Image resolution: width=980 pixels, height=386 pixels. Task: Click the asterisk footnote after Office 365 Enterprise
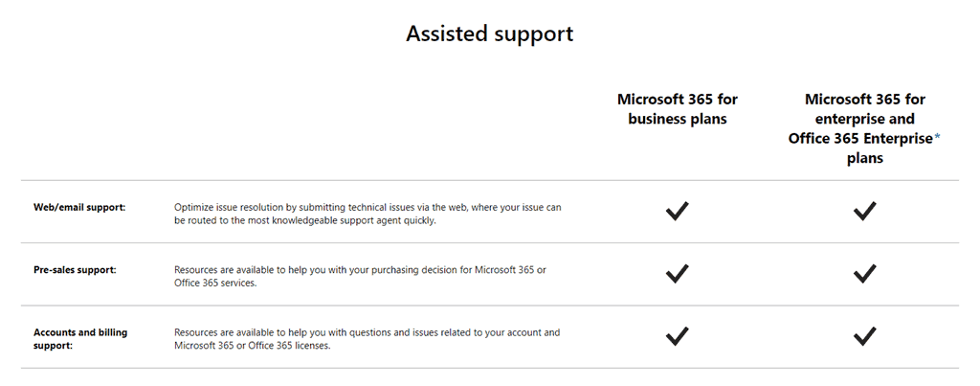coord(938,139)
